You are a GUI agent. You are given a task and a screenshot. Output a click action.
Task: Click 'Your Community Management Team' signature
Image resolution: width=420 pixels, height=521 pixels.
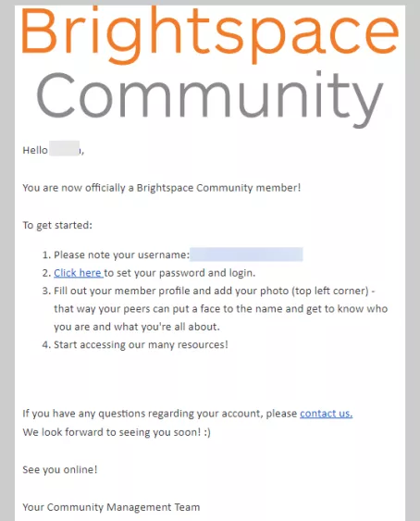pos(111,507)
